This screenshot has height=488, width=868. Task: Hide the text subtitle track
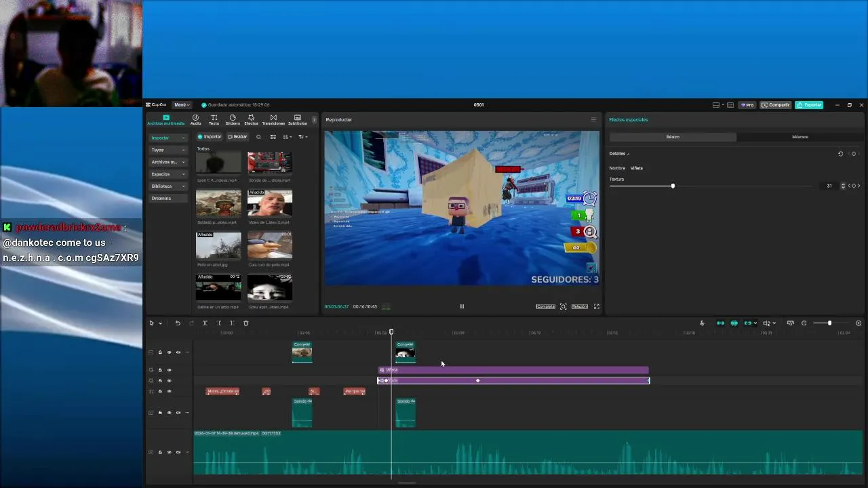[x=170, y=392]
